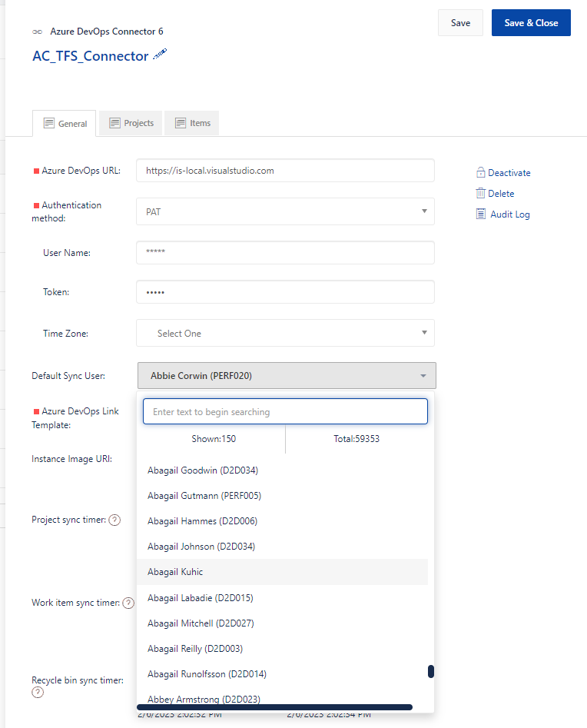Select Abagail Reilly (D2D003)
This screenshot has height=728, width=587.
point(282,649)
